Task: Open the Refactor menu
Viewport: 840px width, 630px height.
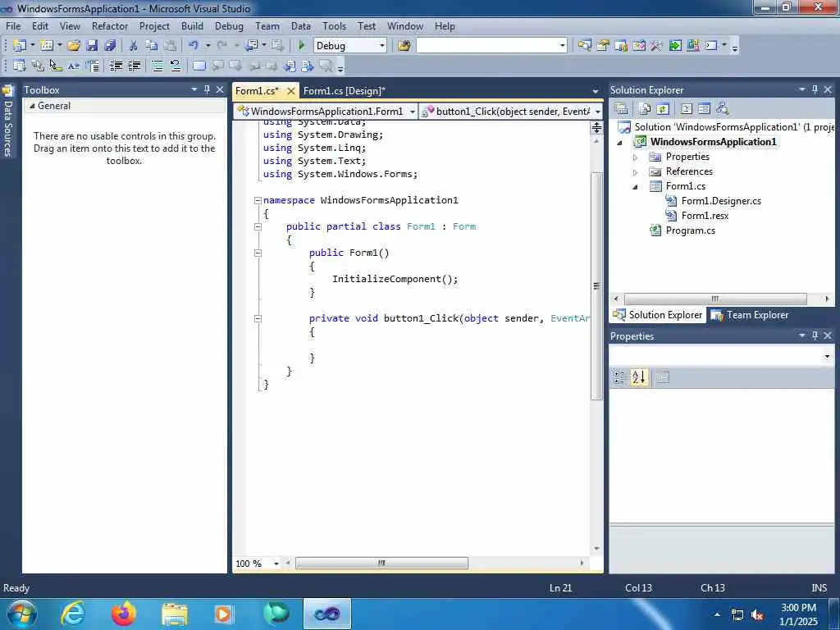Action: 110,25
